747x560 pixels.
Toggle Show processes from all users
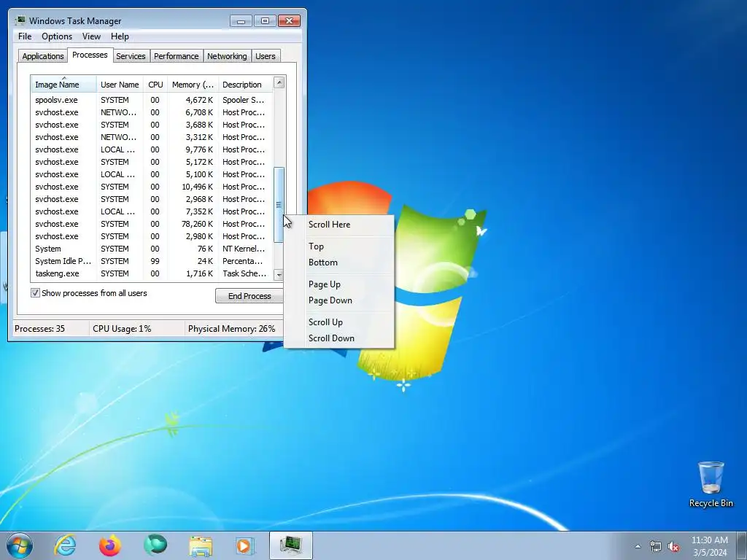coord(35,293)
